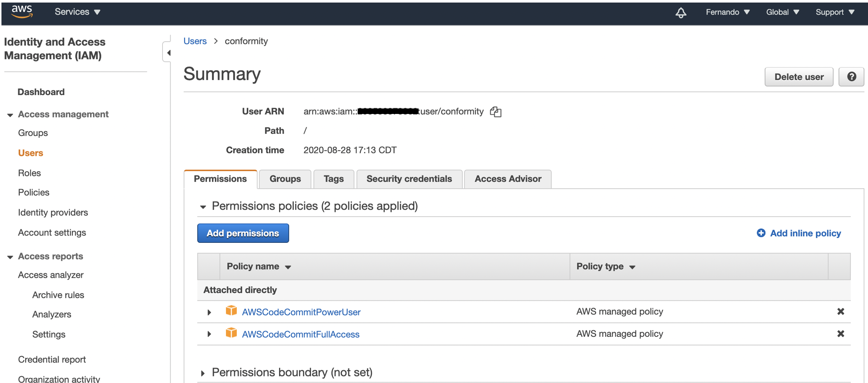Image resolution: width=868 pixels, height=383 pixels.
Task: Open Account settings in the sidebar
Action: 52,232
